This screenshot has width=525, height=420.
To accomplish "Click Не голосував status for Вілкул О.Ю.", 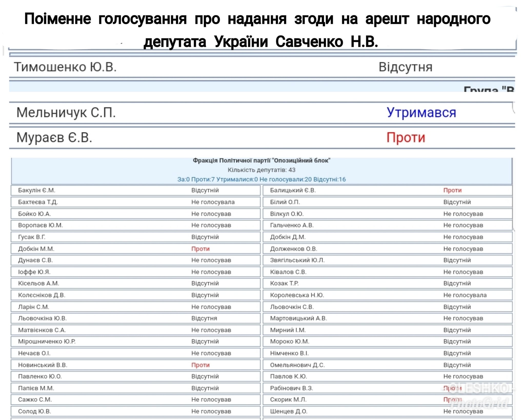I will point(463,214).
